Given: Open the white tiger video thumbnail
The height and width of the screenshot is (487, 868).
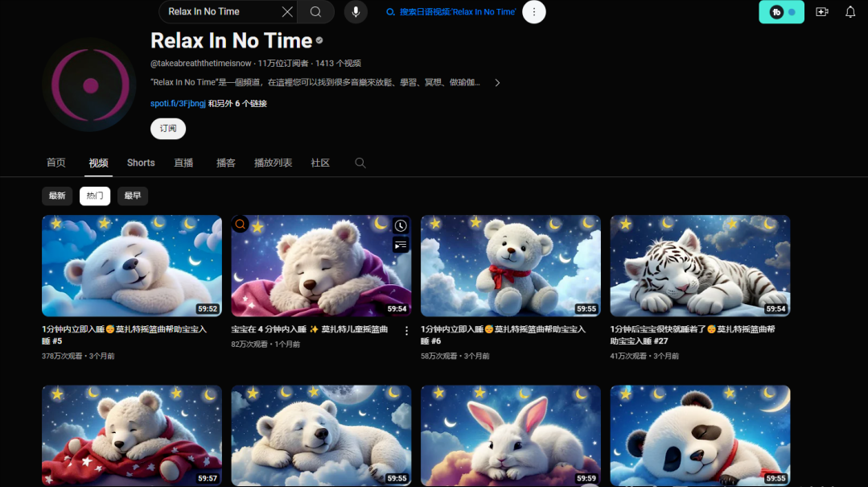Looking at the screenshot, I should click(x=700, y=266).
